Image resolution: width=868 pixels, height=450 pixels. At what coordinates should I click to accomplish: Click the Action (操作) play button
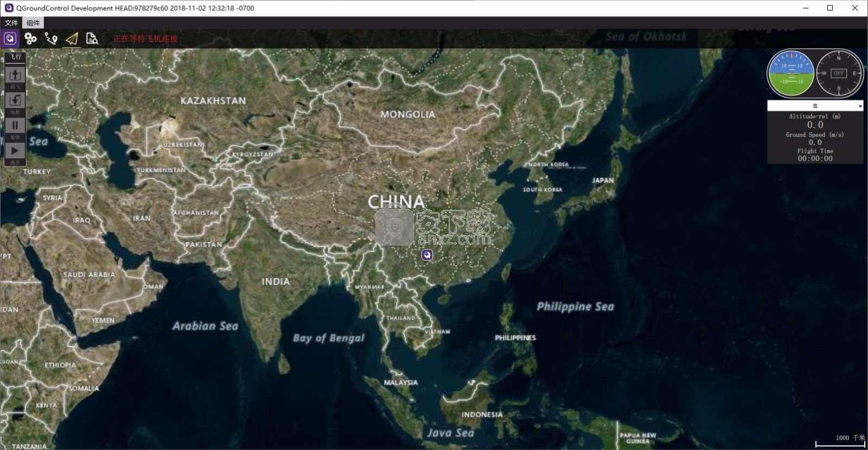point(15,151)
